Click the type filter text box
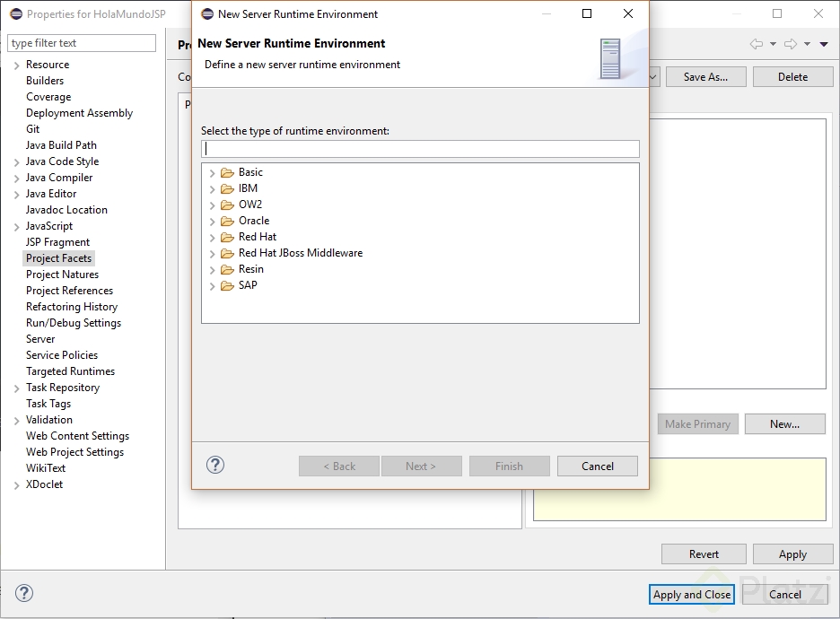840x619 pixels. (x=82, y=43)
